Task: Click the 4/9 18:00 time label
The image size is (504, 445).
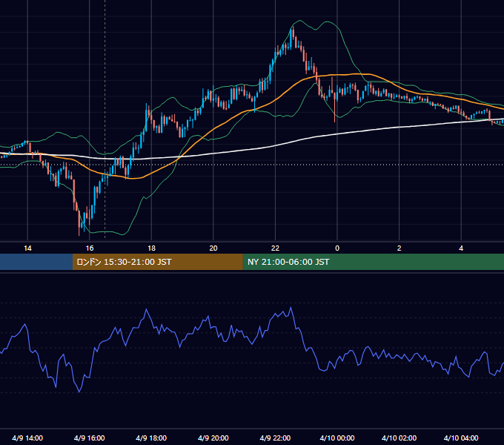Action: tap(151, 438)
